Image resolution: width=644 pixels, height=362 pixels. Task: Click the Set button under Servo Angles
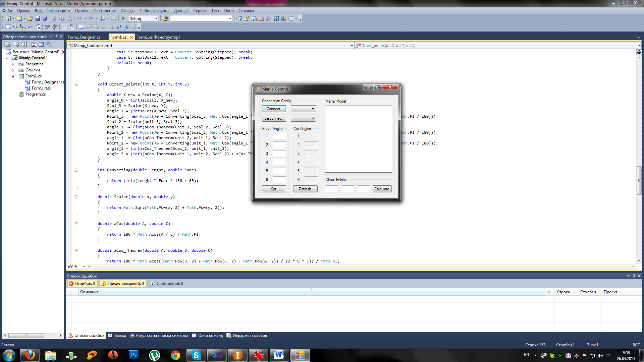pyautogui.click(x=274, y=189)
